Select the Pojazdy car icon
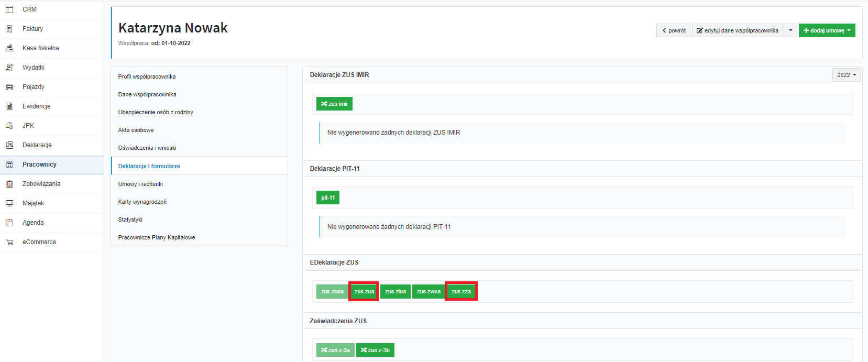 9,87
